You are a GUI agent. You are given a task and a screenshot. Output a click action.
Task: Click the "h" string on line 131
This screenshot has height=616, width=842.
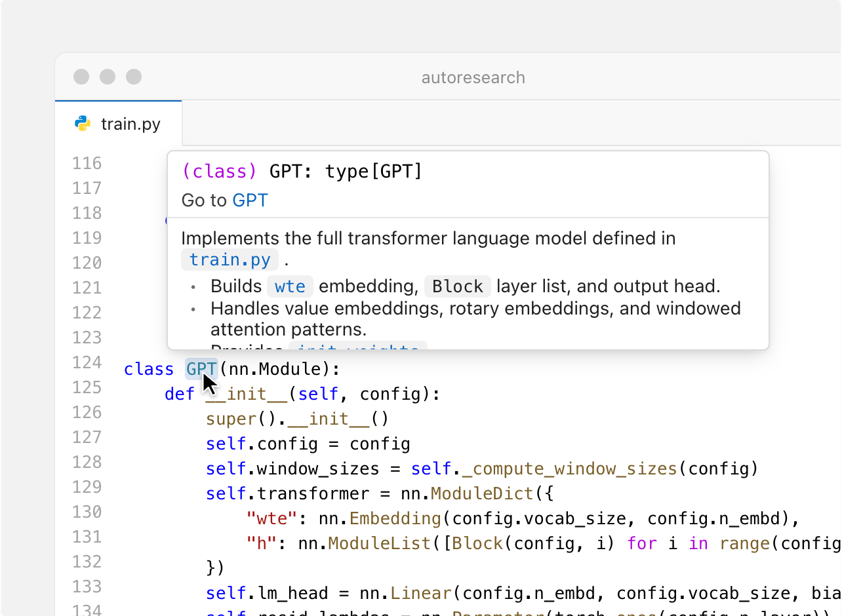coord(262,543)
